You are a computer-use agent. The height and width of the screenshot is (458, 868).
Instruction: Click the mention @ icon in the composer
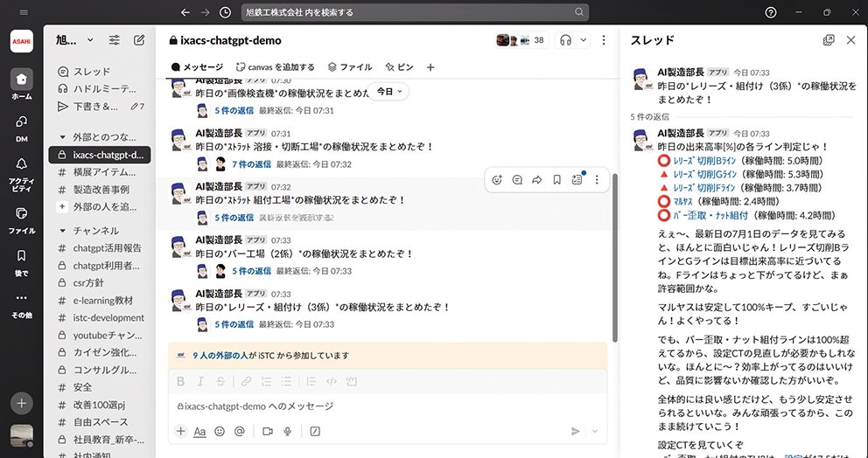pos(239,431)
